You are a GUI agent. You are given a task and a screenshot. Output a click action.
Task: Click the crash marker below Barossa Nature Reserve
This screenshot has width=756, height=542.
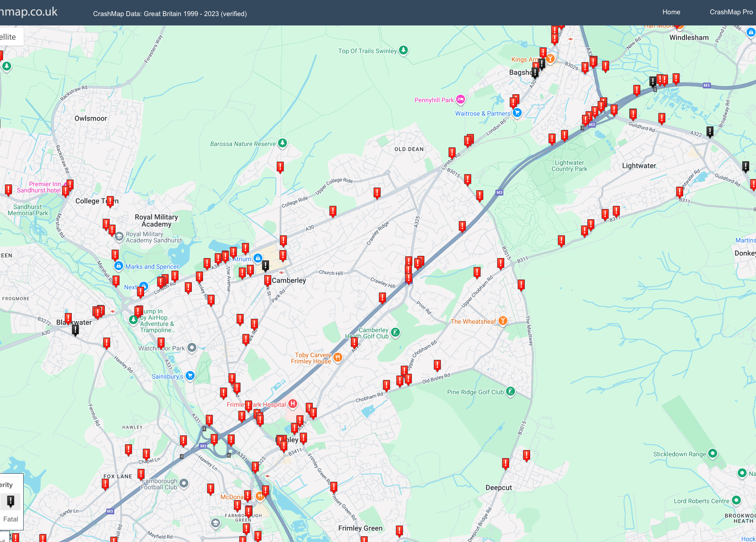pyautogui.click(x=280, y=167)
